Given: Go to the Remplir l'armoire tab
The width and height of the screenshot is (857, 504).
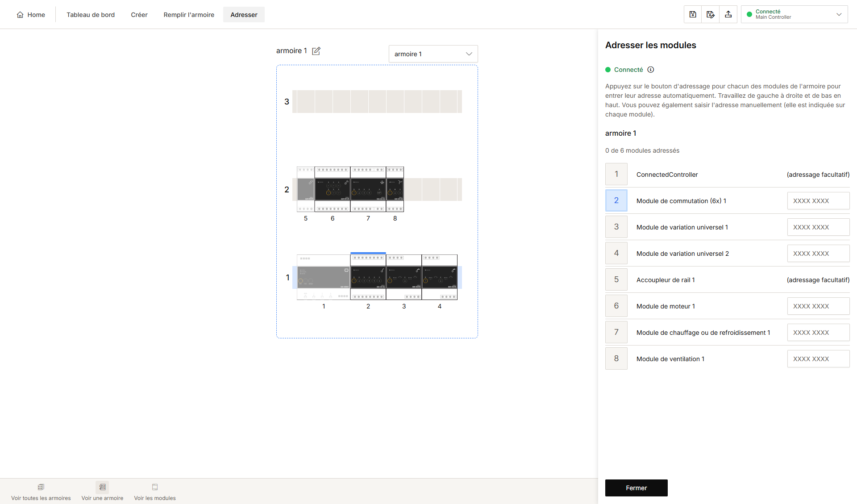Looking at the screenshot, I should (x=189, y=15).
